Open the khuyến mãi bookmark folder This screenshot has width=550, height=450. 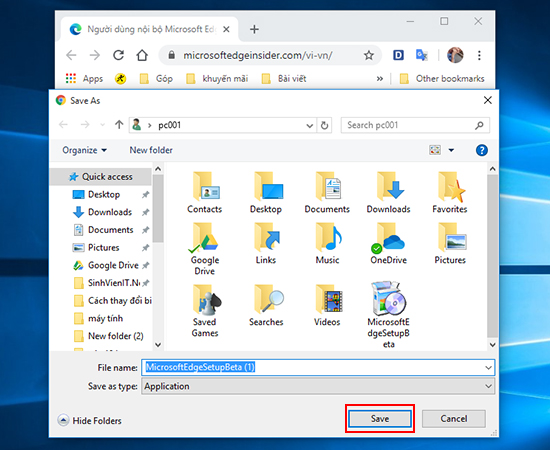[217, 79]
